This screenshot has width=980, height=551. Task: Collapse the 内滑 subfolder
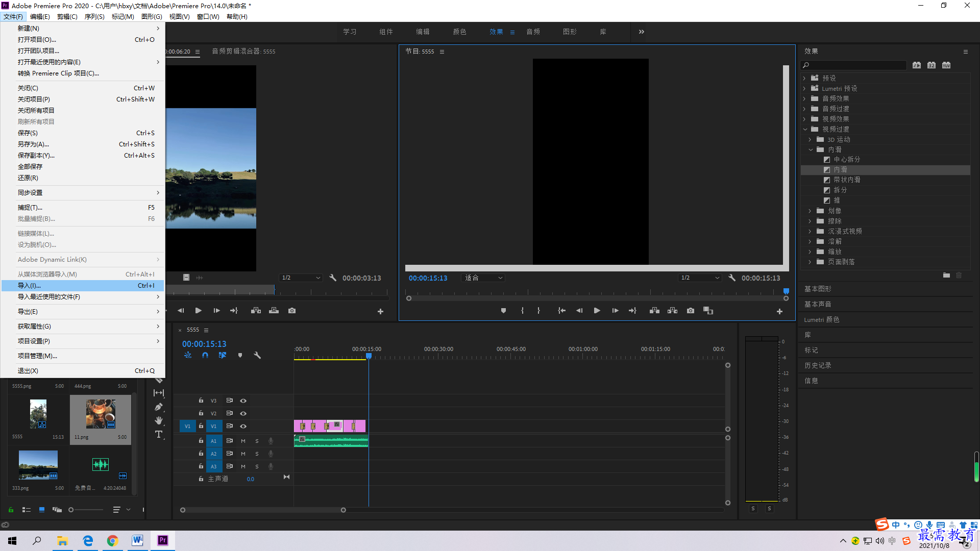pyautogui.click(x=810, y=149)
